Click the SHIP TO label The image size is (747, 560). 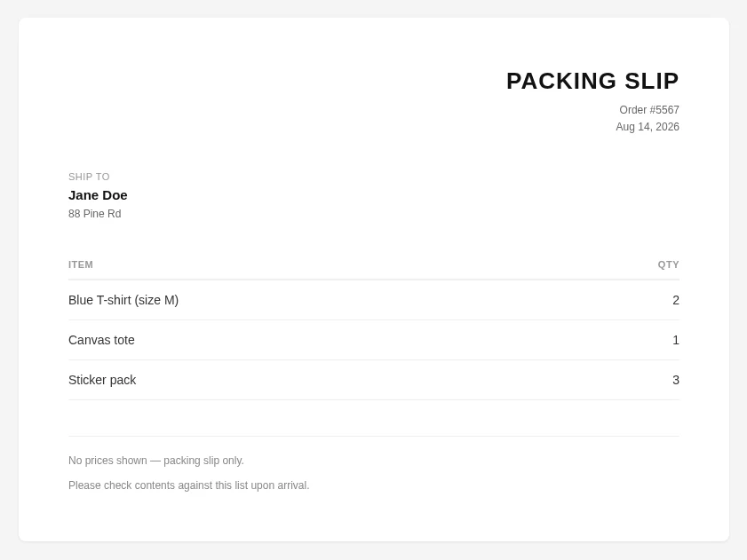[x=89, y=177]
